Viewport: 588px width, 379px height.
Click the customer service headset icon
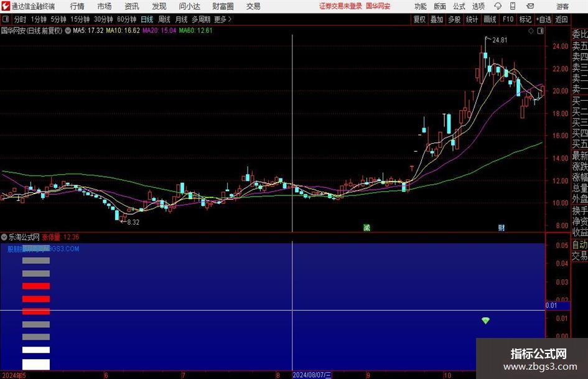[x=498, y=6]
